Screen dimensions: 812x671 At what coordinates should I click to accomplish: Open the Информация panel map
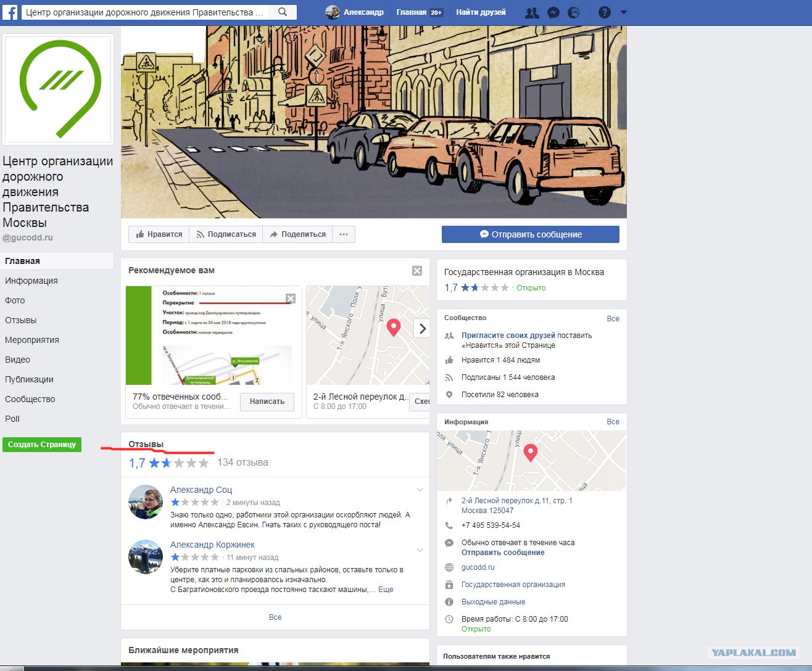coord(531,461)
